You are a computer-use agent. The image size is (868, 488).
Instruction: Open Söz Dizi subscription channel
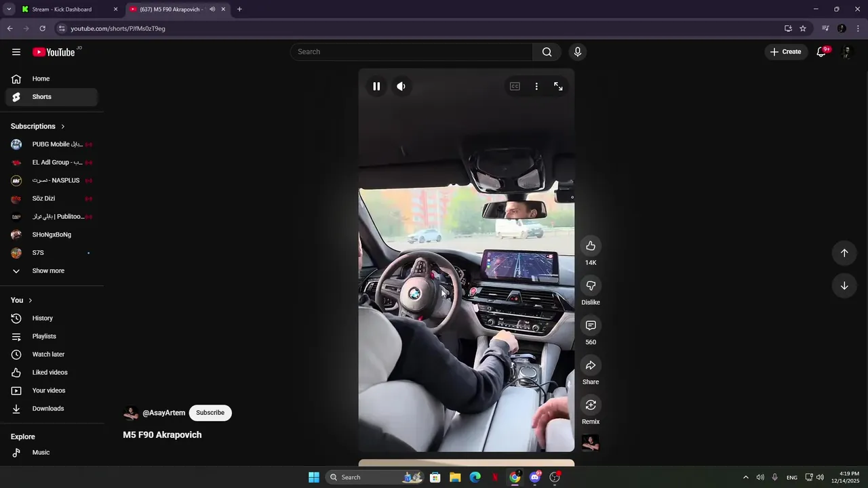(x=52, y=199)
